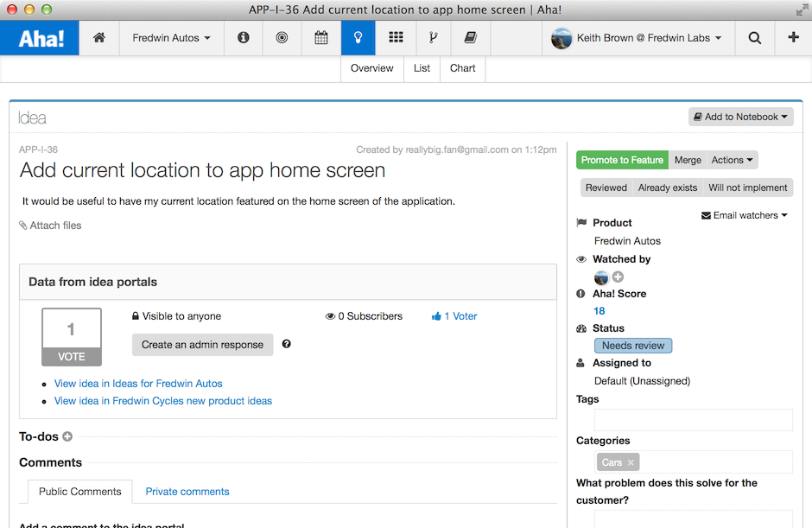Switch to the List tab

click(x=422, y=68)
